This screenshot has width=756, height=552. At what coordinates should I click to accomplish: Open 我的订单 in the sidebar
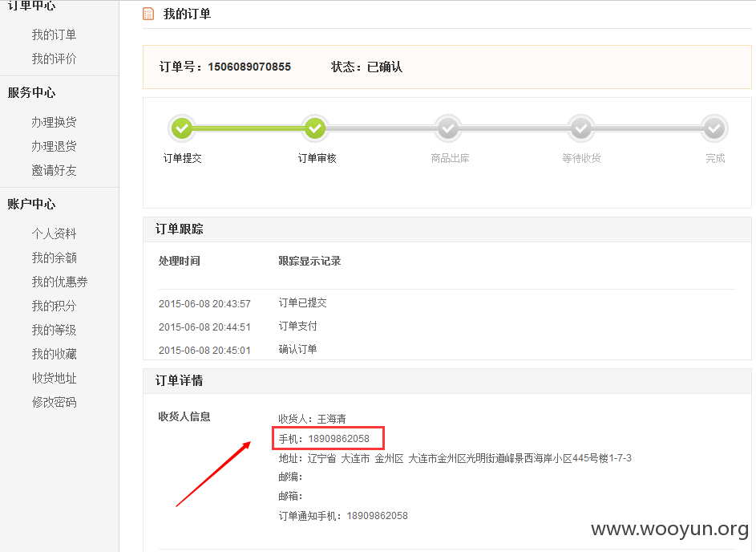[54, 34]
